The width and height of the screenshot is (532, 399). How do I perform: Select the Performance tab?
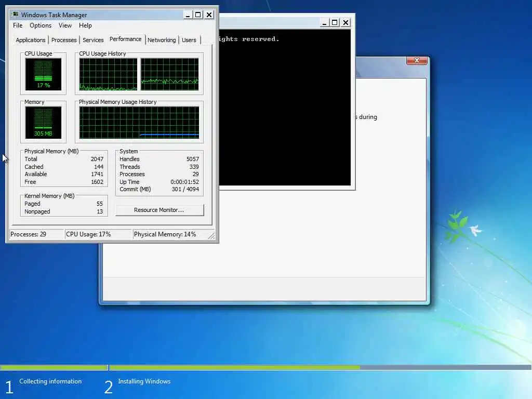tap(126, 39)
